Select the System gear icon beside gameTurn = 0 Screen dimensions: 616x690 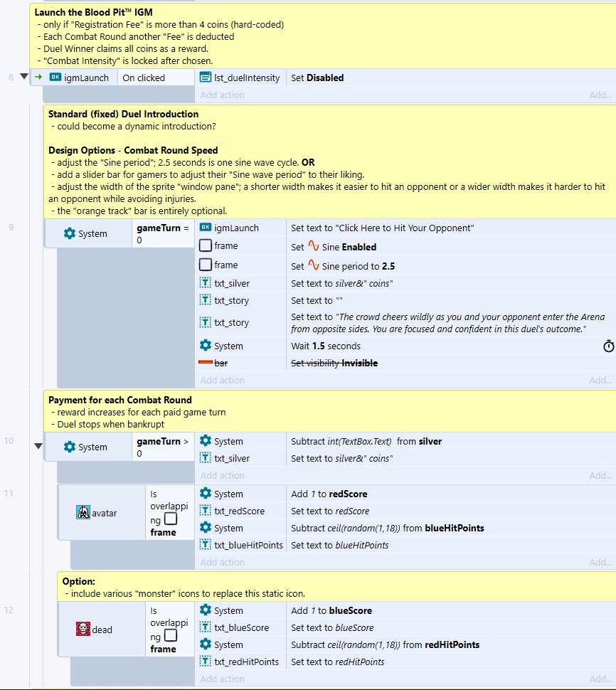(x=70, y=233)
